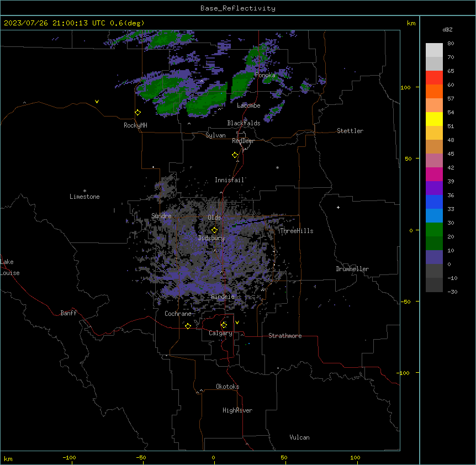Click the Okotoks label
The width and height of the screenshot is (476, 465).
pos(228,387)
